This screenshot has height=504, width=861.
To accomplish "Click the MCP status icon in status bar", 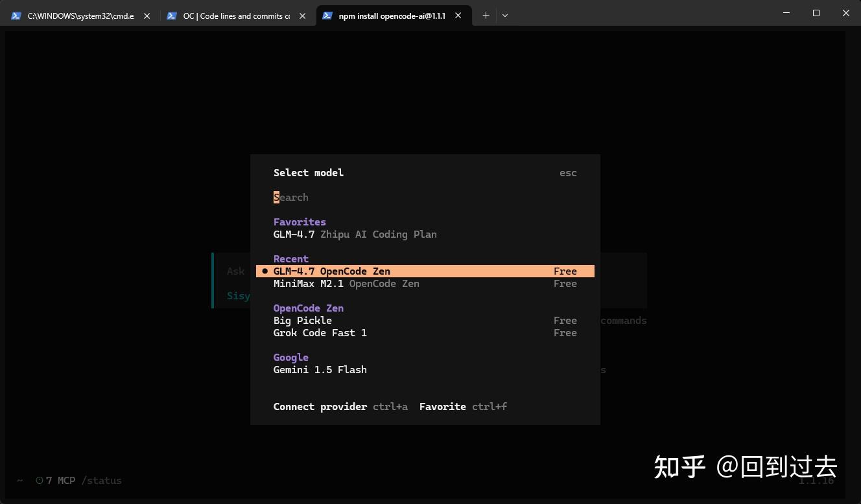I will pos(40,481).
